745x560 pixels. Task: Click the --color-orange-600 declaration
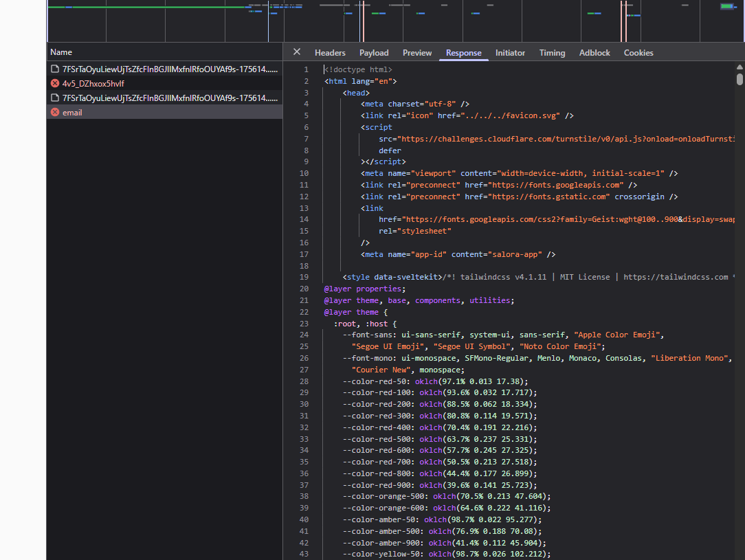447,508
